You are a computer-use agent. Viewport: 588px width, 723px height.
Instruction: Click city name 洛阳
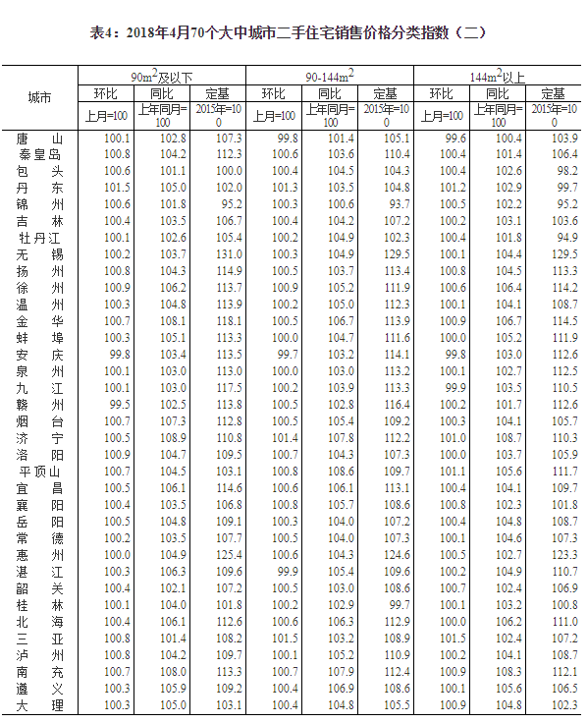39,455
